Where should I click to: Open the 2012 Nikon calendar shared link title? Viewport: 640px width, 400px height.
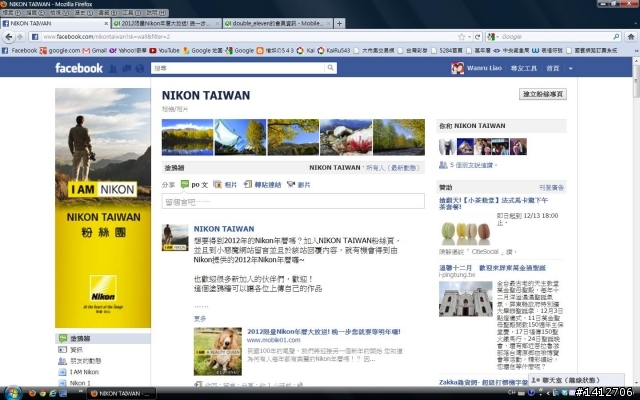(x=324, y=332)
